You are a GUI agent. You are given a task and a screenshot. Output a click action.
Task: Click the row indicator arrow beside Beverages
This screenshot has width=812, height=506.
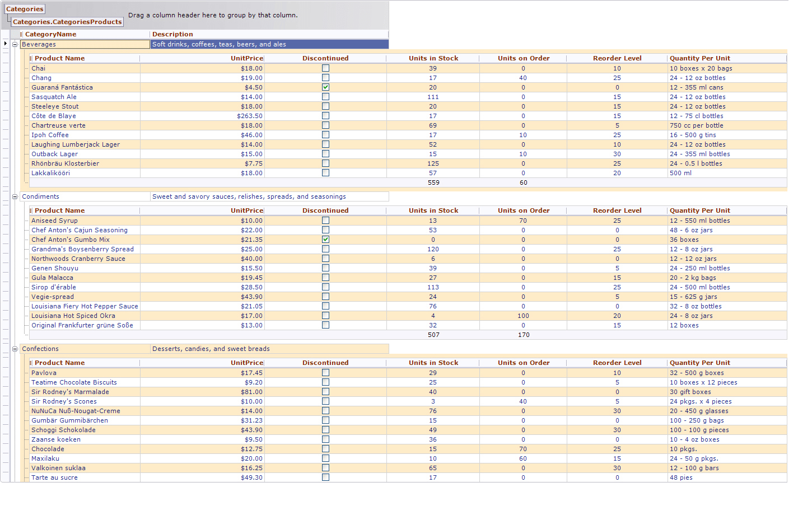pyautogui.click(x=4, y=44)
